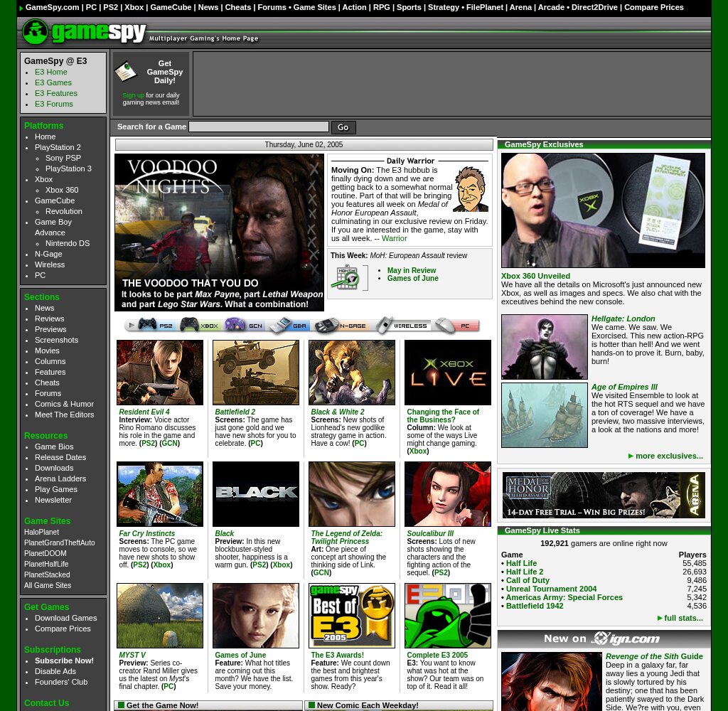Open Direct2Drive in the top navigation bar
This screenshot has height=711, width=728.
click(x=594, y=7)
